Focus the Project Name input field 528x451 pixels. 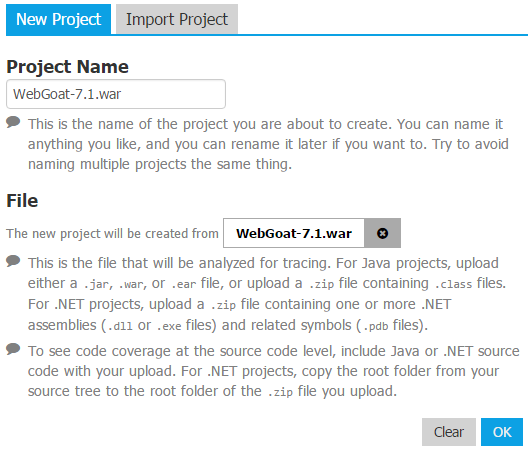pyautogui.click(x=116, y=94)
